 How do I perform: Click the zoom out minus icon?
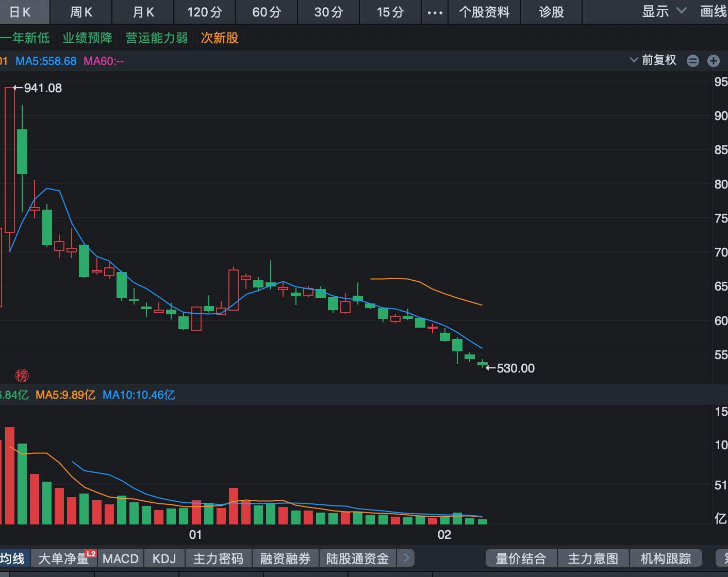pos(693,61)
